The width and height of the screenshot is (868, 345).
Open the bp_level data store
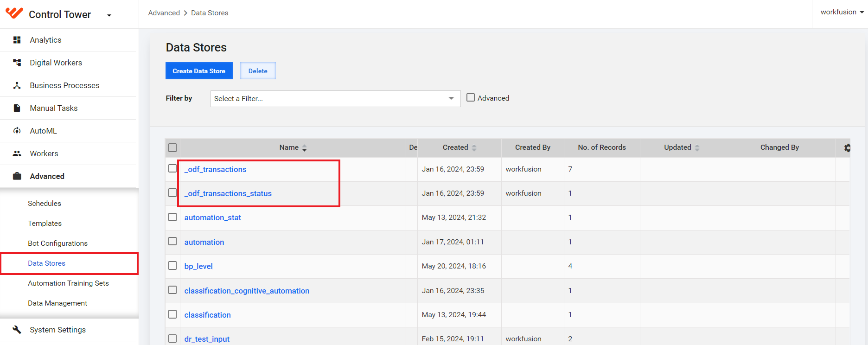pyautogui.click(x=198, y=266)
